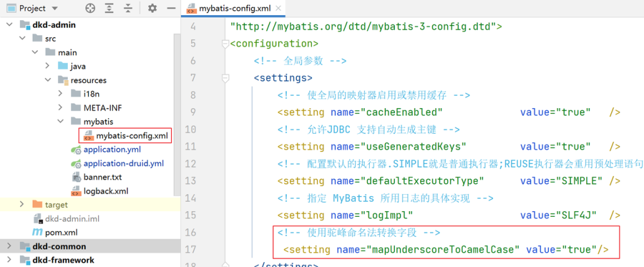The image size is (644, 267).
Task: Click the Expand All icon in Project toolbar
Action: pyautogui.click(x=110, y=9)
